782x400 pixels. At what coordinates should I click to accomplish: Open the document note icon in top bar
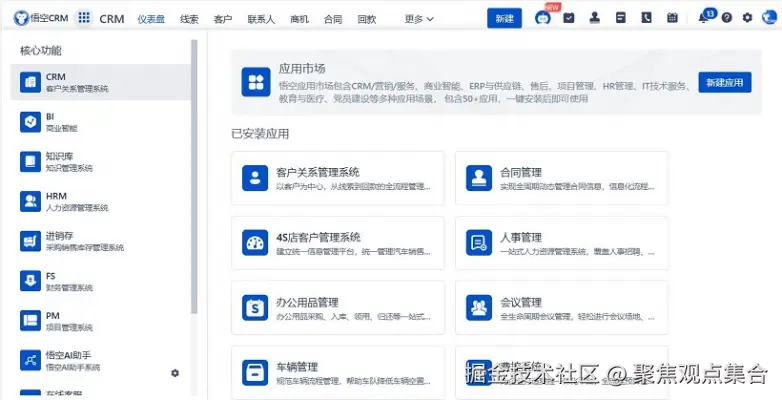click(620, 18)
